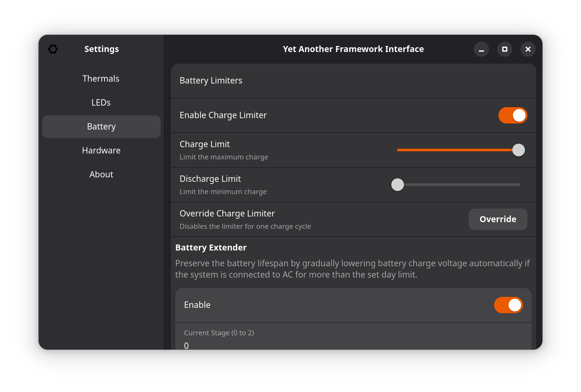Click the Battery Limiters header
581x392 pixels.
(211, 81)
